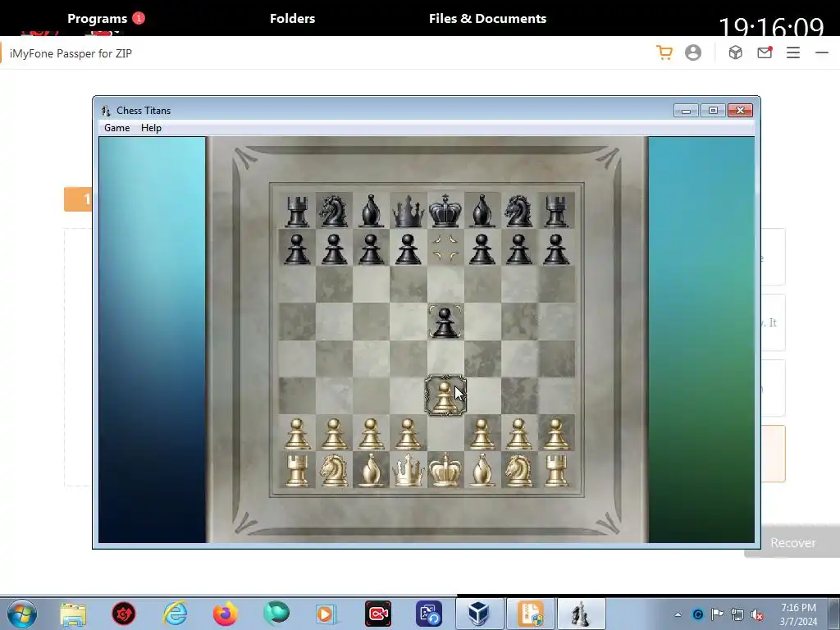Select the white knight next to the right rook

[x=519, y=470]
